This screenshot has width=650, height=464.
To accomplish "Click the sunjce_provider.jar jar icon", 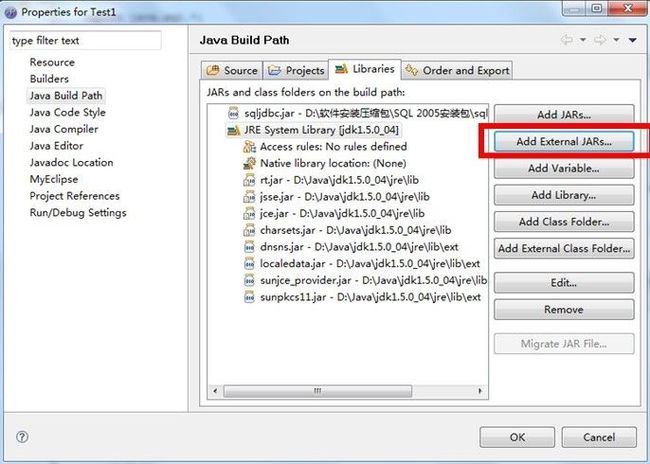I will (249, 281).
